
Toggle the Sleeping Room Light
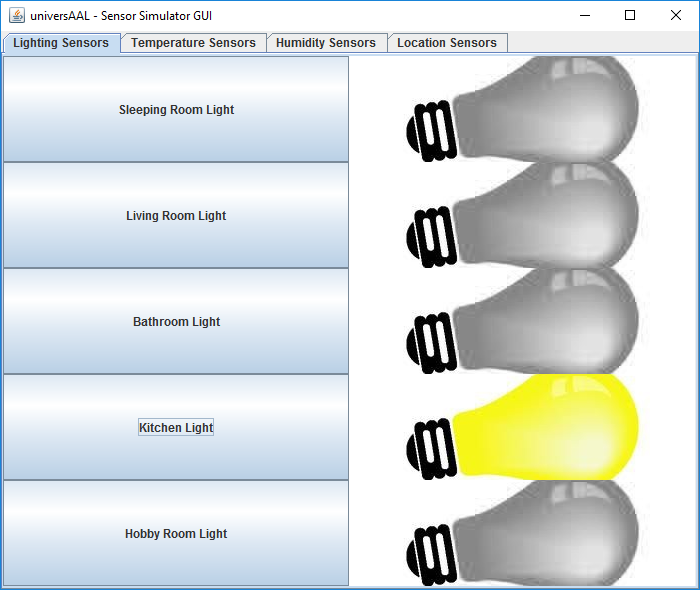click(176, 110)
